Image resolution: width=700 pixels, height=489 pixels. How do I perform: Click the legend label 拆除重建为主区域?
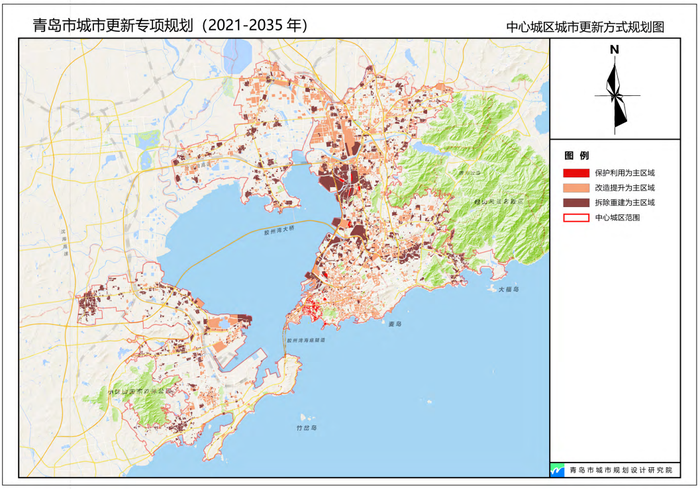[x=625, y=202]
